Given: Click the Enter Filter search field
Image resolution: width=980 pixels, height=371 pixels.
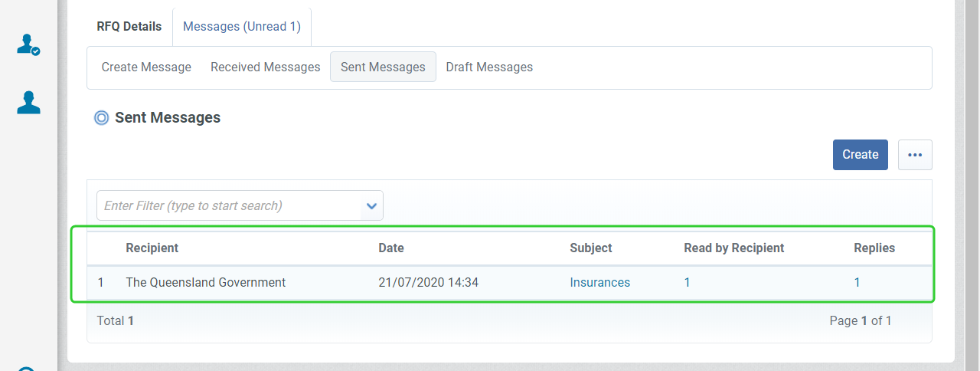Looking at the screenshot, I should point(228,205).
